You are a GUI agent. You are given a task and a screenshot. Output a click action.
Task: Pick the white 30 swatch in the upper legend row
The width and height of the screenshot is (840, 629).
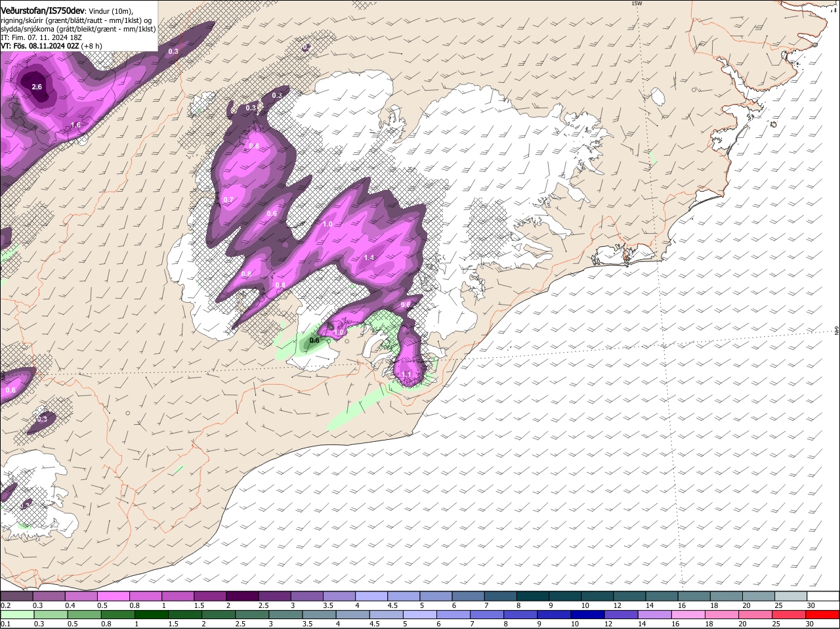(x=824, y=596)
